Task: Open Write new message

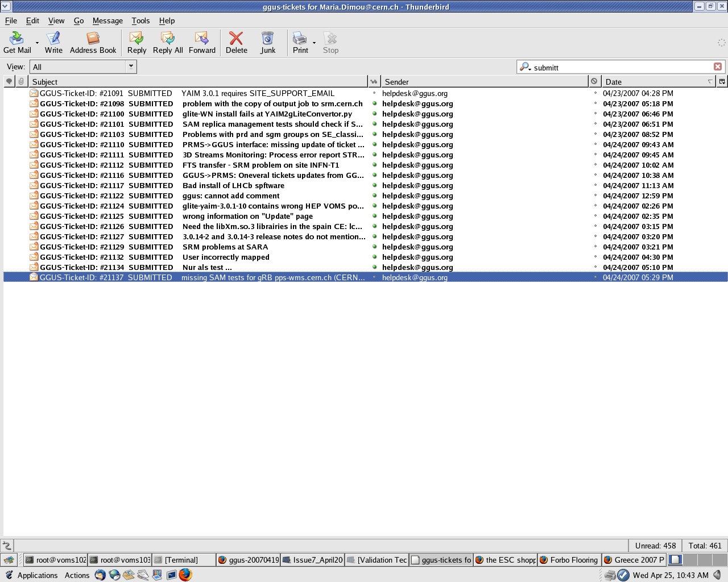Action: (53, 43)
